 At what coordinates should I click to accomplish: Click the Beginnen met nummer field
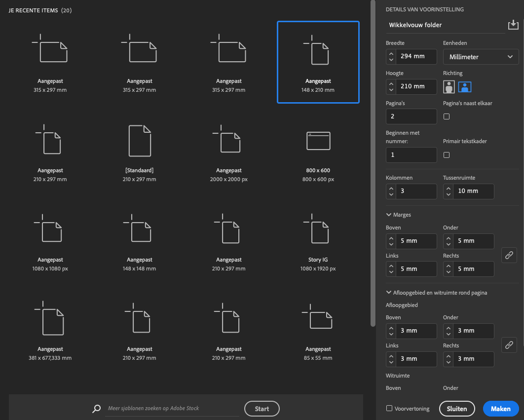(411, 155)
